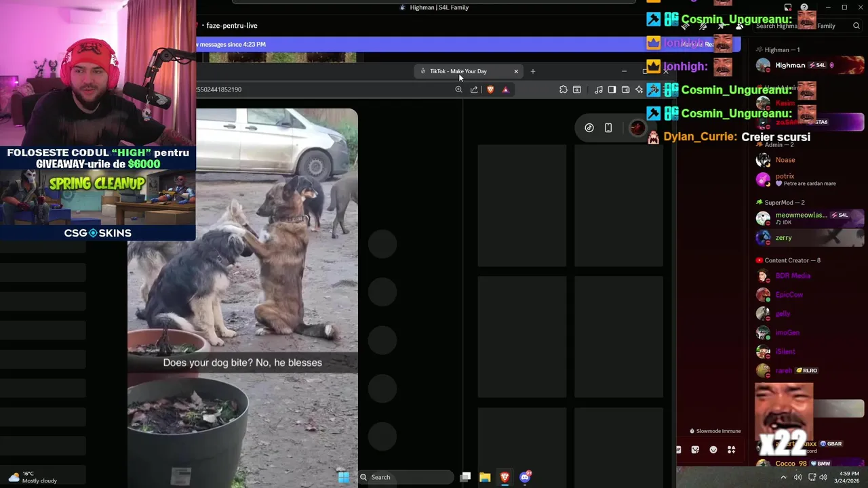Click the Windows Start button
The image size is (868, 488).
point(344,477)
